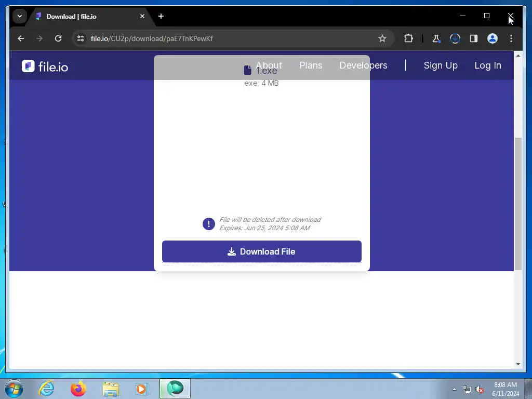
Task: Open the Developers navigation link
Action: tap(363, 65)
